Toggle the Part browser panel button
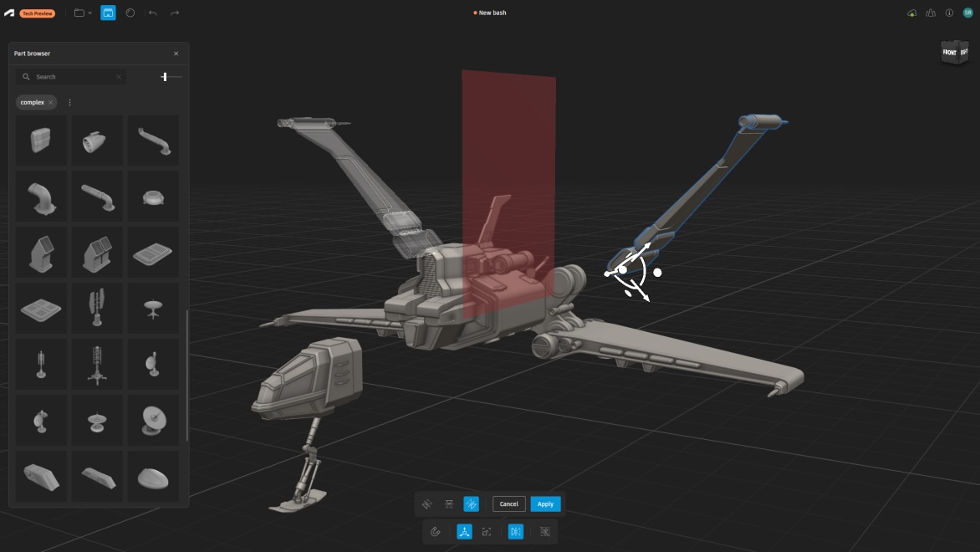 (108, 13)
